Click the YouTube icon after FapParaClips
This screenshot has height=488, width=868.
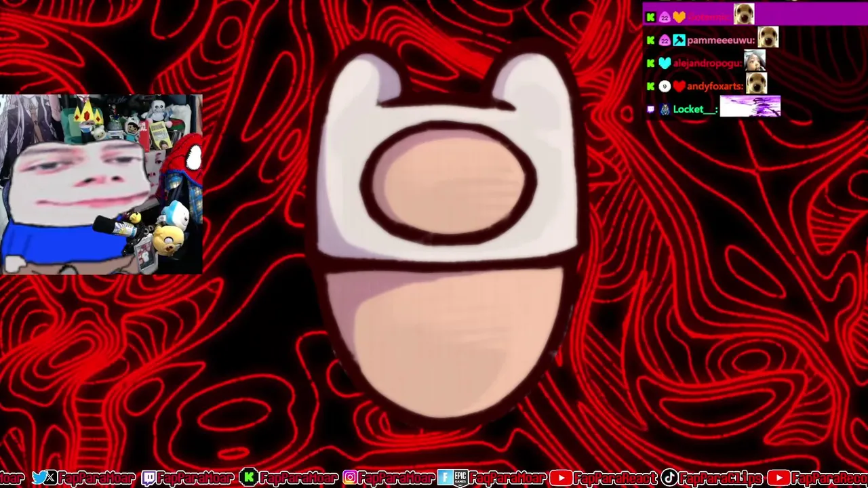[778, 478]
